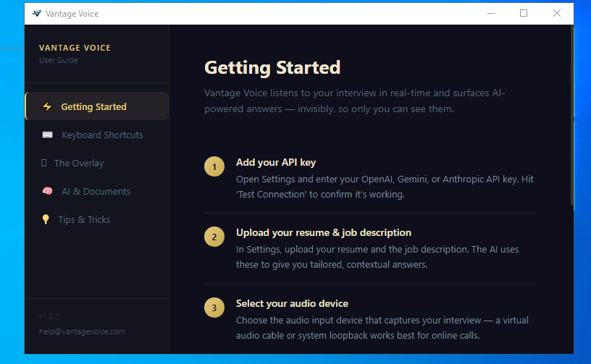Click the Vantage Voice window title text

[x=72, y=14]
